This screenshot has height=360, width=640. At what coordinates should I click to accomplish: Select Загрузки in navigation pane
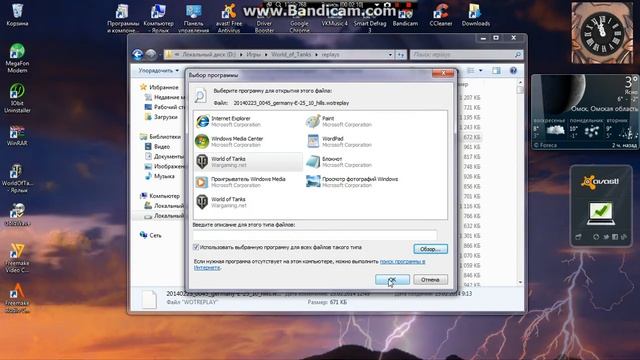click(161, 117)
